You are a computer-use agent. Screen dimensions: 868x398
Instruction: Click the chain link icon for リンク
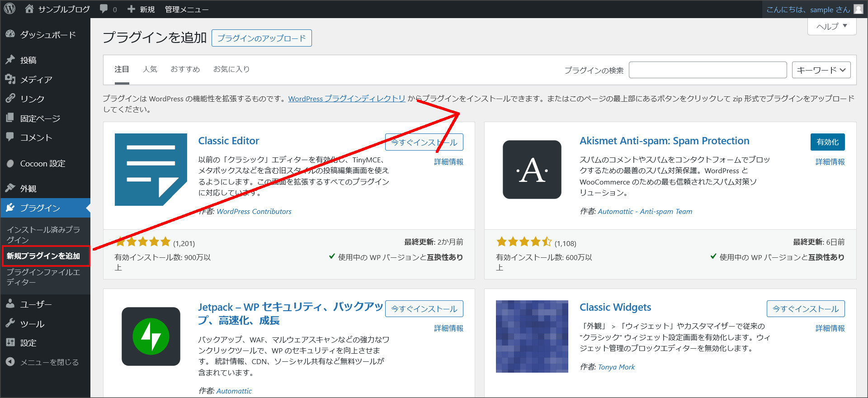click(10, 99)
